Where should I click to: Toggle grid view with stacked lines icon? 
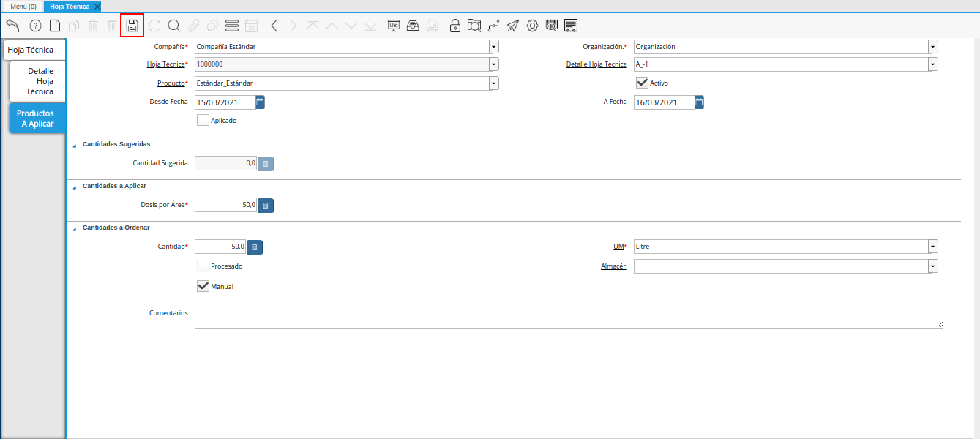[232, 26]
